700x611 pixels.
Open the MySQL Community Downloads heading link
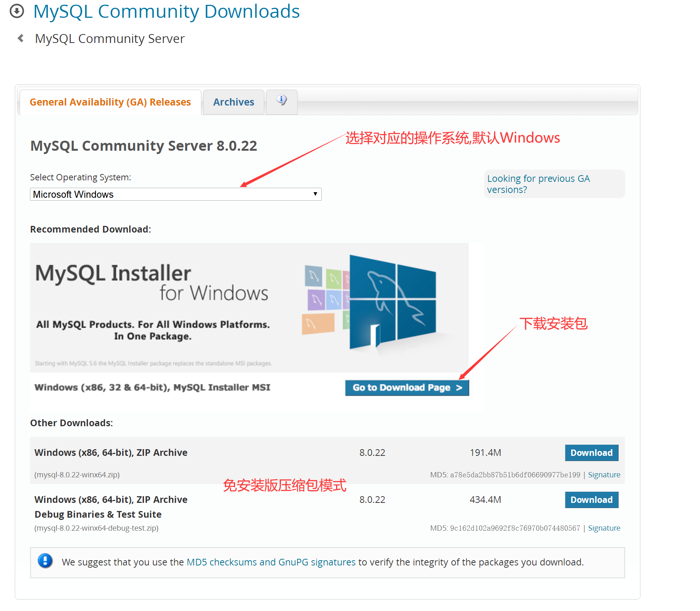(x=167, y=11)
